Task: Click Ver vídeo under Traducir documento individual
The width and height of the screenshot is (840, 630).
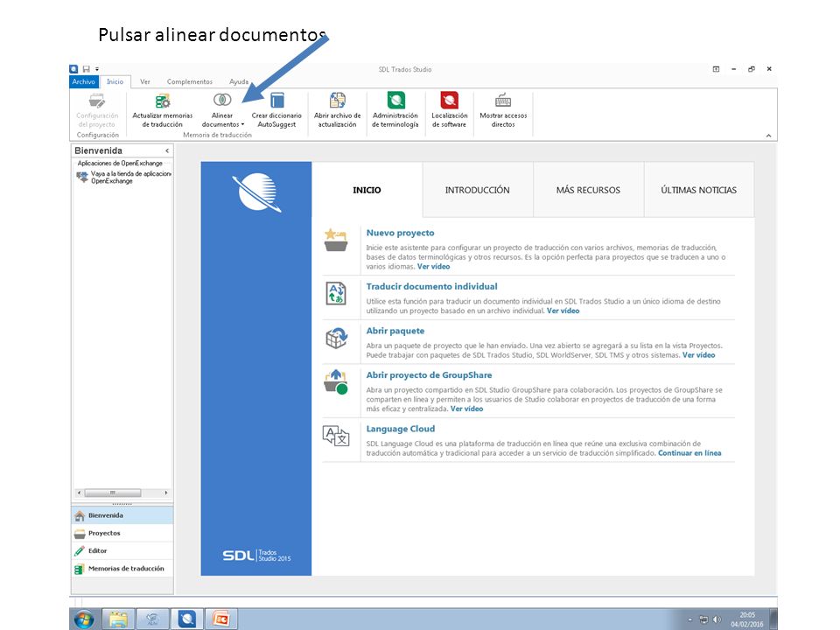Action: 563,311
